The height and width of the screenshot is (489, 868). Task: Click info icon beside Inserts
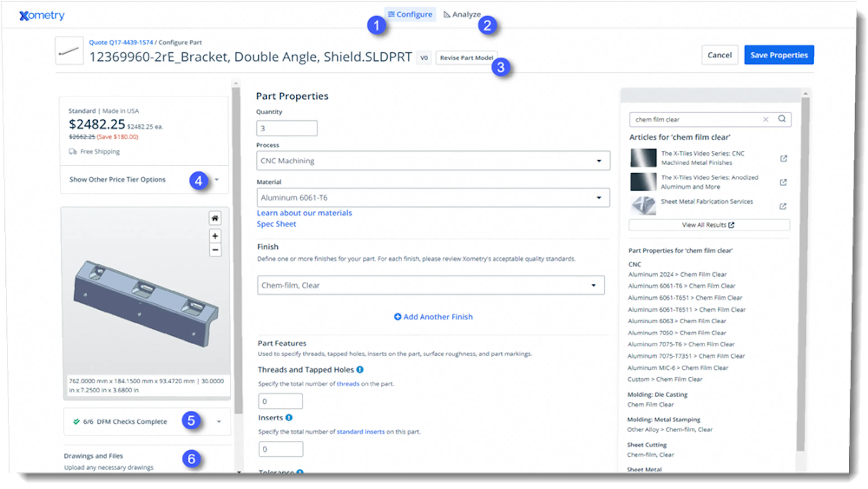point(289,418)
